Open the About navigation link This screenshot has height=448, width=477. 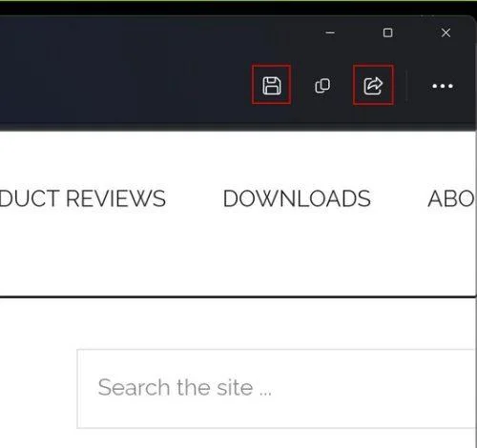[451, 199]
